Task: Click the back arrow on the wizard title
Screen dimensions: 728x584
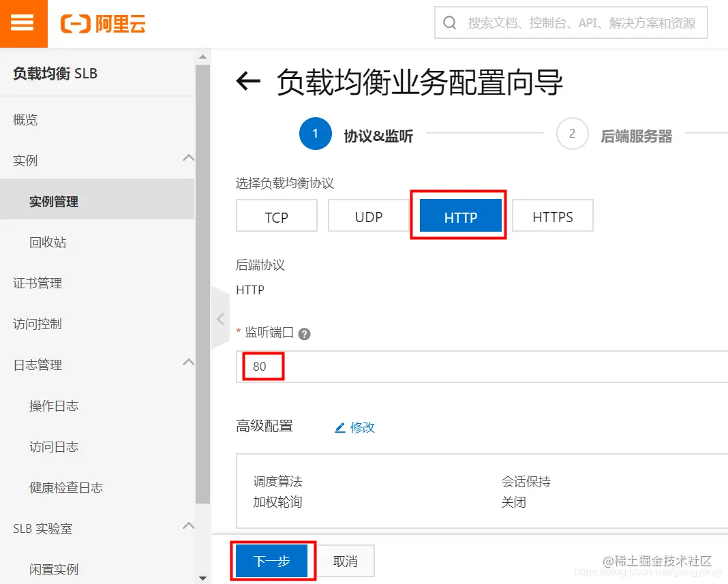Action: 248,82
